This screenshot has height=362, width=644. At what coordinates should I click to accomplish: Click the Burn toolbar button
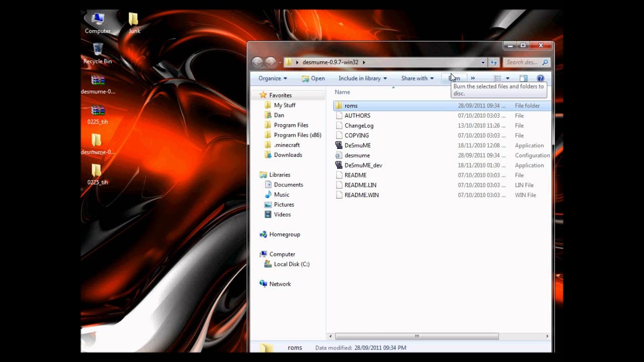454,78
